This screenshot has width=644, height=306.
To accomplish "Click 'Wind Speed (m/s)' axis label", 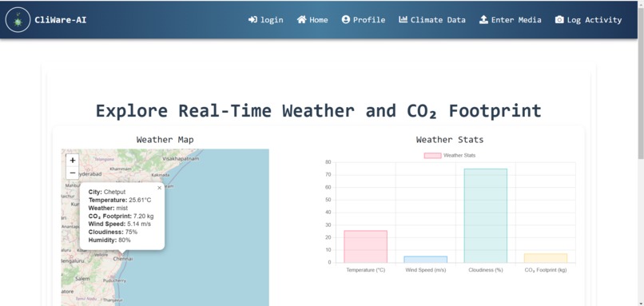I will point(426,270).
